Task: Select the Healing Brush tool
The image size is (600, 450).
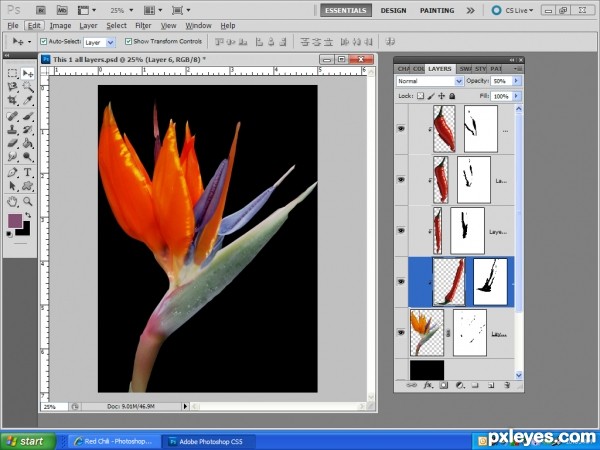Action: (x=13, y=116)
